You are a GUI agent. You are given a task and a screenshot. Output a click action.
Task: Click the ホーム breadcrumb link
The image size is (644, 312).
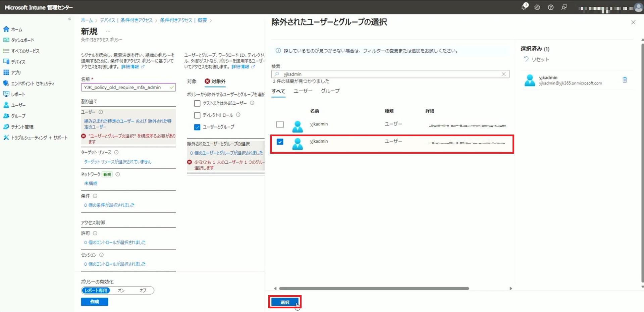point(87,20)
